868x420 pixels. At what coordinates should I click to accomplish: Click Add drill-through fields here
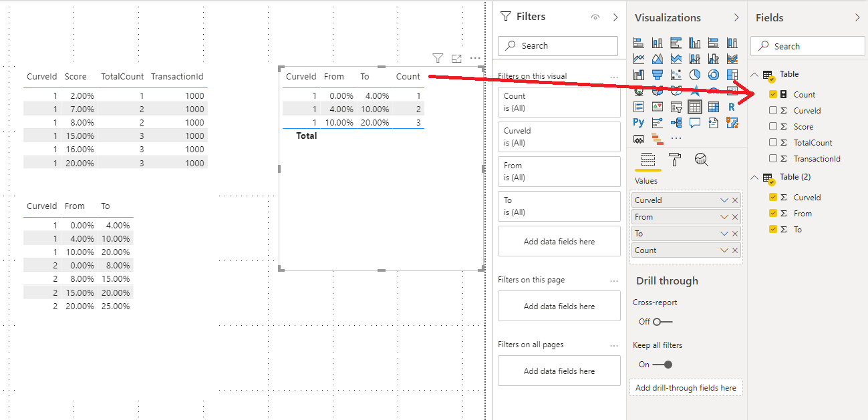point(686,388)
